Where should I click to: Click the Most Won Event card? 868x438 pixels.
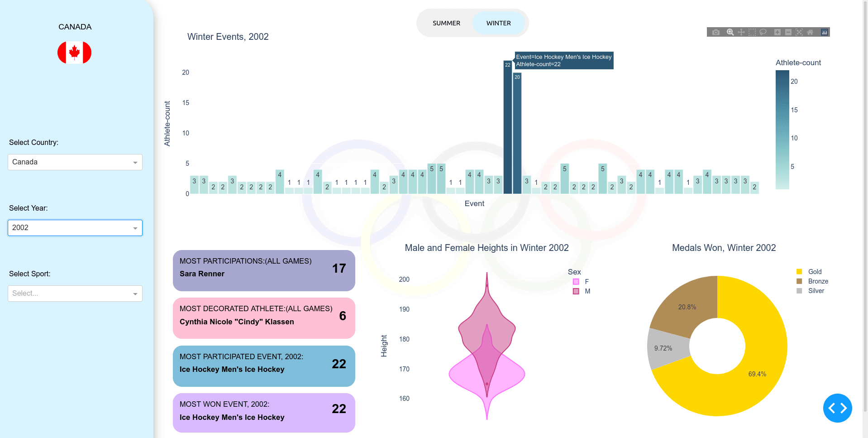click(264, 413)
